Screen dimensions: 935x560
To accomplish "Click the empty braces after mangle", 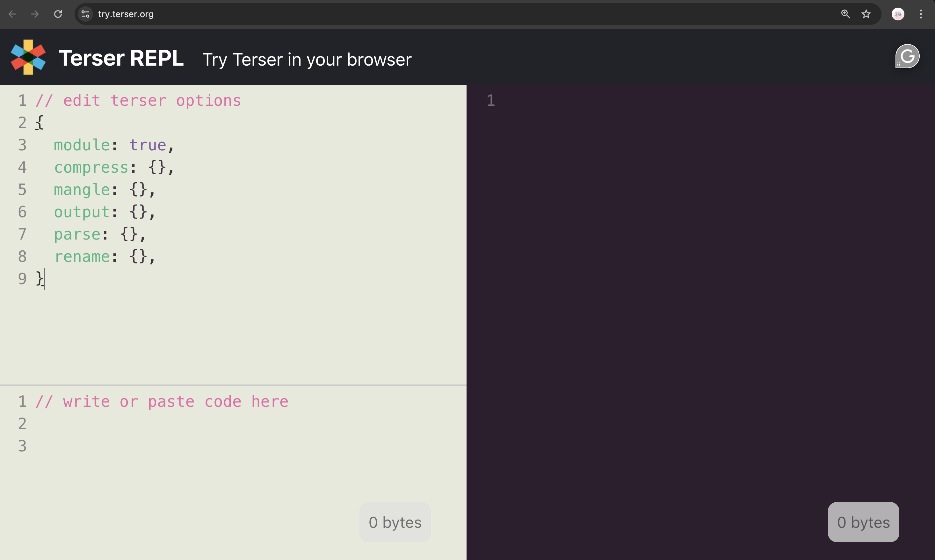I will click(x=138, y=190).
